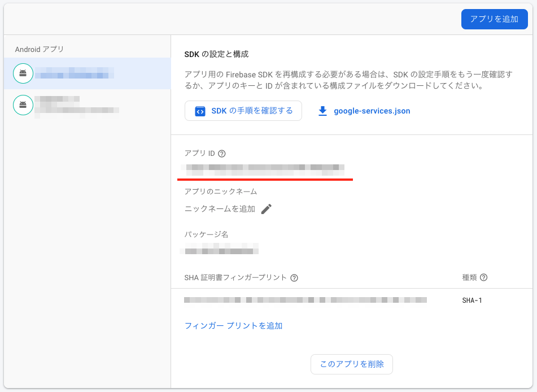Click ニックネームを追加 text
Image resolution: width=537 pixels, height=392 pixels.
tap(220, 209)
